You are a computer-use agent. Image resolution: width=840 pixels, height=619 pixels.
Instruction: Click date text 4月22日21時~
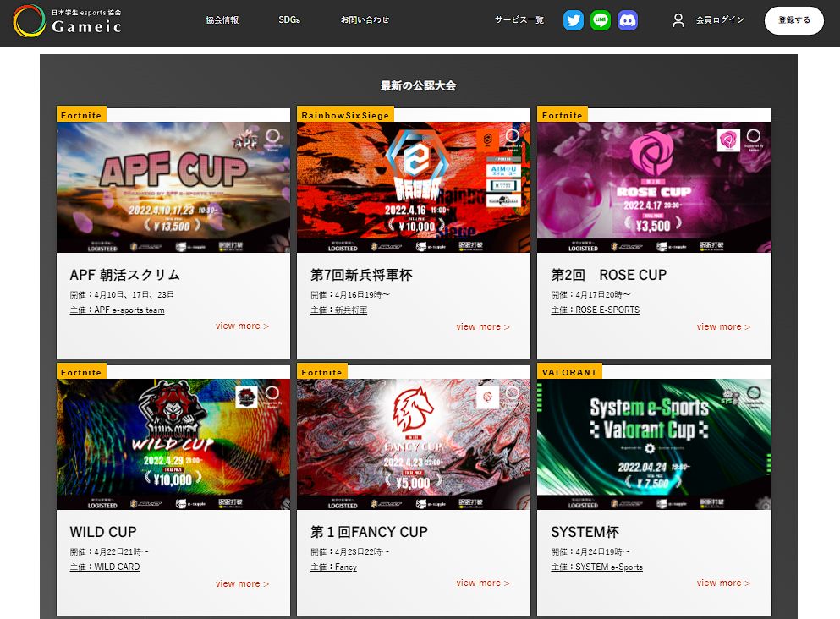[122, 551]
